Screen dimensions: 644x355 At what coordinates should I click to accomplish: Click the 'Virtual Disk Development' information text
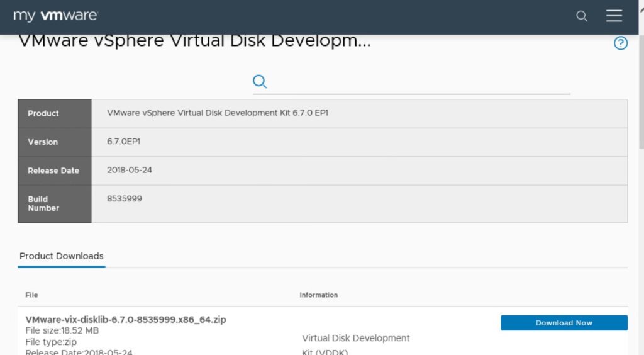[x=356, y=338]
